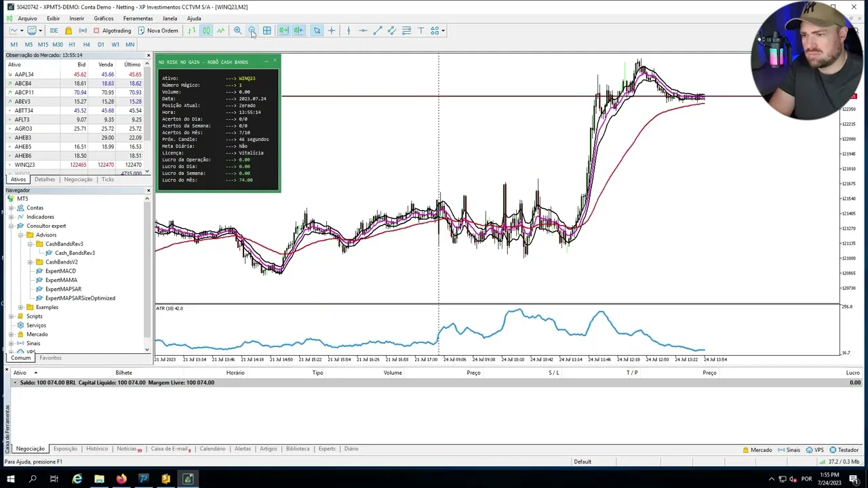Select Cash_BandsRev3 expert in Navigator
The width and height of the screenshot is (868, 488).
[75, 253]
